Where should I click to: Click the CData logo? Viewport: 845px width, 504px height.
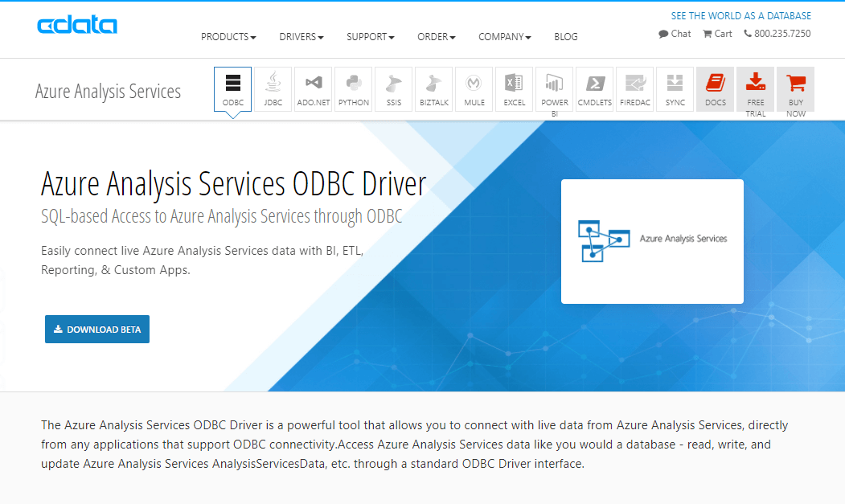click(x=77, y=25)
